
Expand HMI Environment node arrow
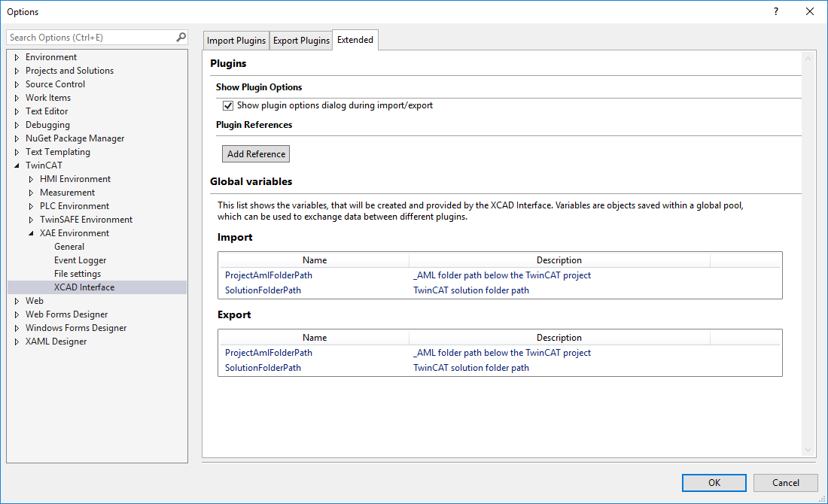click(31, 180)
